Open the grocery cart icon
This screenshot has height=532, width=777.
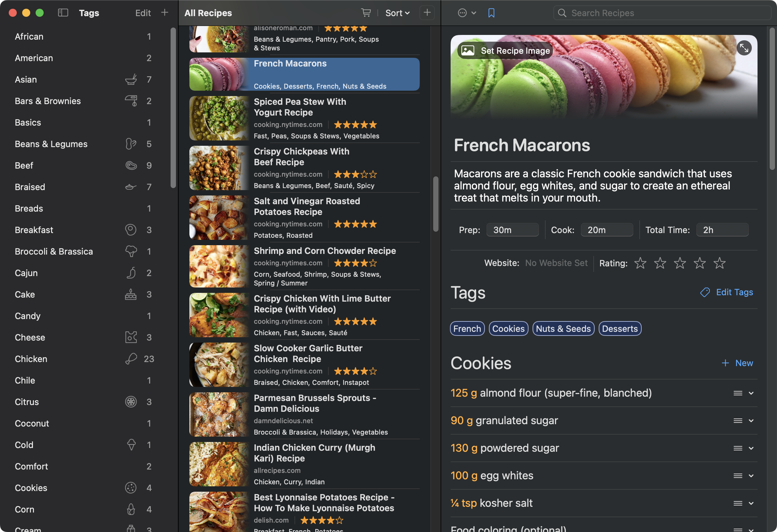(366, 13)
